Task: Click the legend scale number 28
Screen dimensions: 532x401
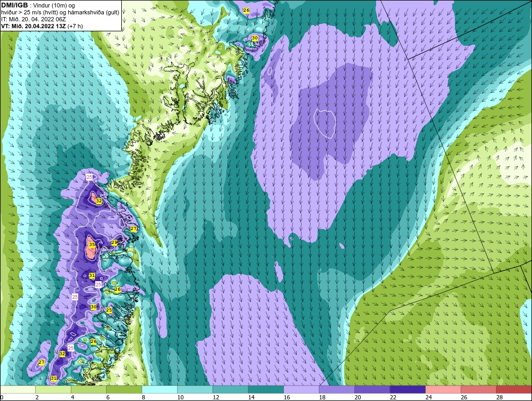Action: pyautogui.click(x=500, y=397)
